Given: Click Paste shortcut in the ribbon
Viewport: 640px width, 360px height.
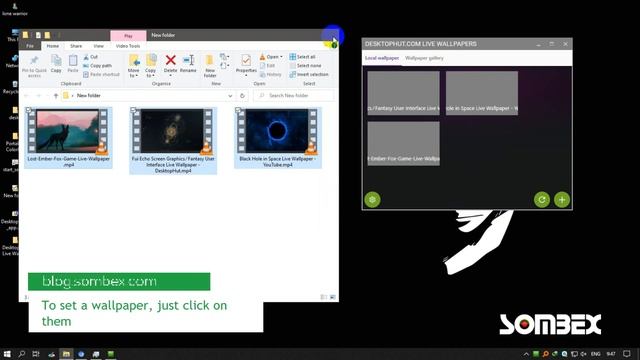Looking at the screenshot, I should (101, 75).
